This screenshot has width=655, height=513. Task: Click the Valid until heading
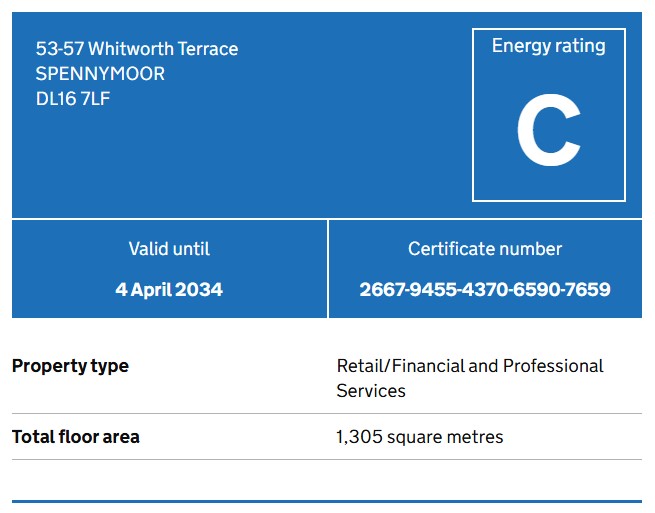pyautogui.click(x=169, y=249)
